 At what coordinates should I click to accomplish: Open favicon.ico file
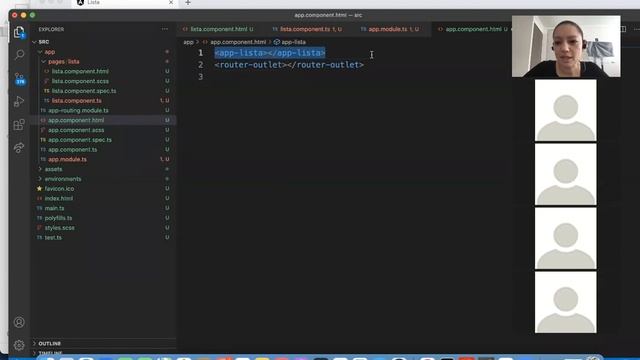pos(59,189)
